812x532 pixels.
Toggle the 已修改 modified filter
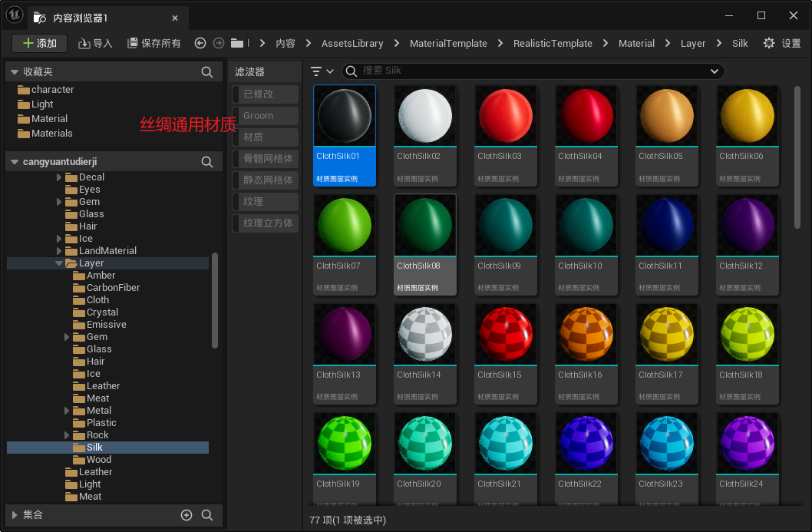(x=265, y=94)
